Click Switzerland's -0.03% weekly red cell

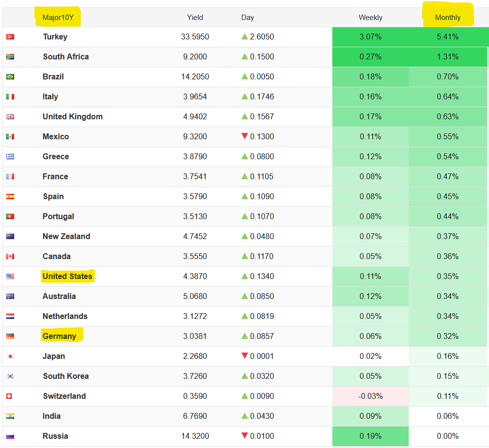370,396
